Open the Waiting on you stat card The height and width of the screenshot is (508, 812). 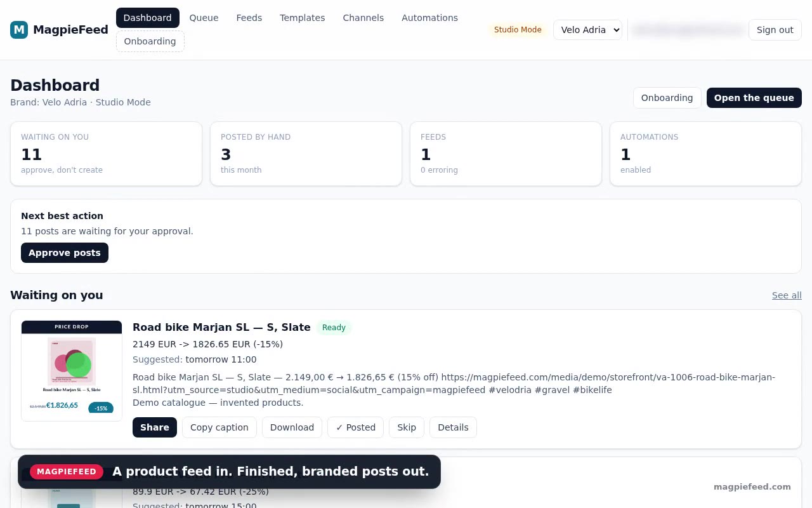tap(106, 154)
